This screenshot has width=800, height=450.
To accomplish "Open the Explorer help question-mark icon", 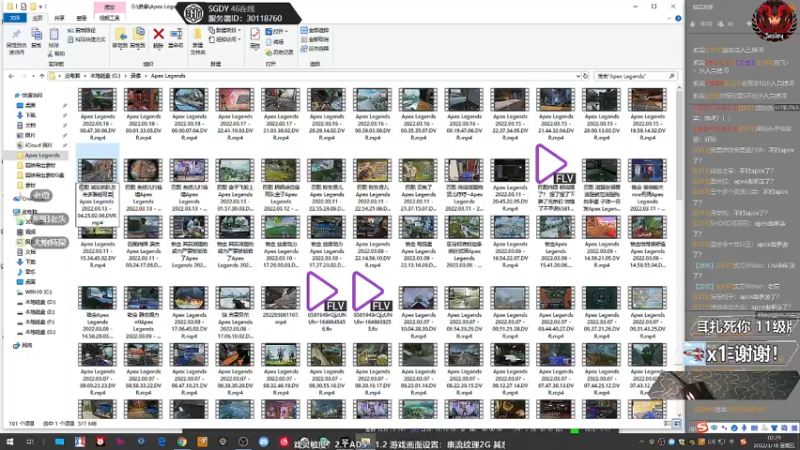I will 678,18.
